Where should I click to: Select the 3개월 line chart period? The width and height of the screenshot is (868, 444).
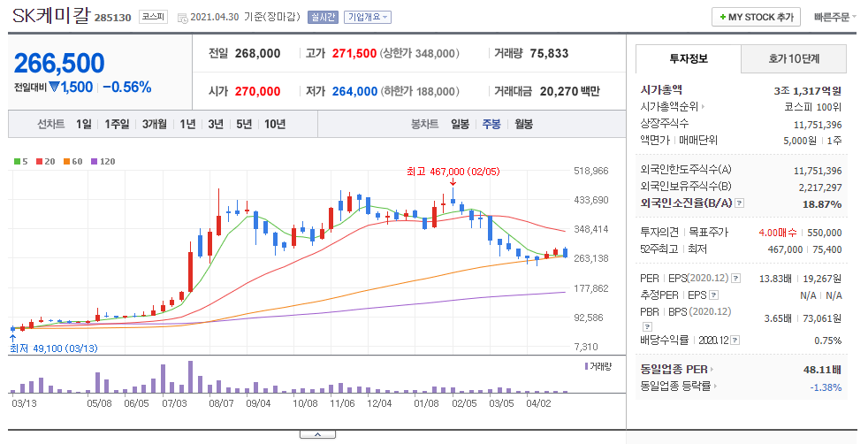pos(155,124)
